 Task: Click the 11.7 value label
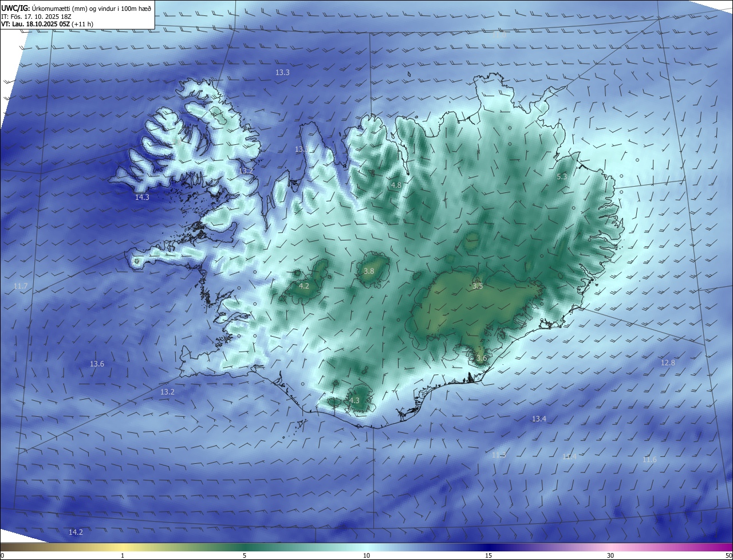20,286
